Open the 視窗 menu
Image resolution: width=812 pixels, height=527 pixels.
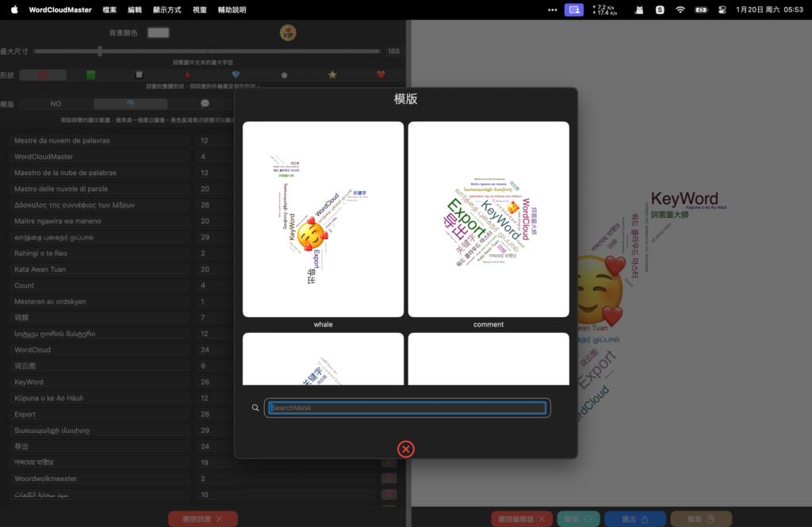pos(199,10)
